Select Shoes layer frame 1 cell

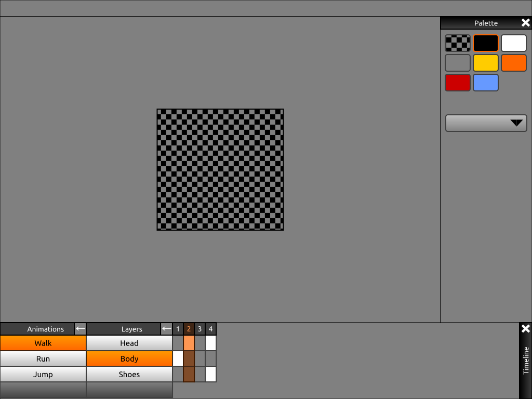(x=178, y=374)
